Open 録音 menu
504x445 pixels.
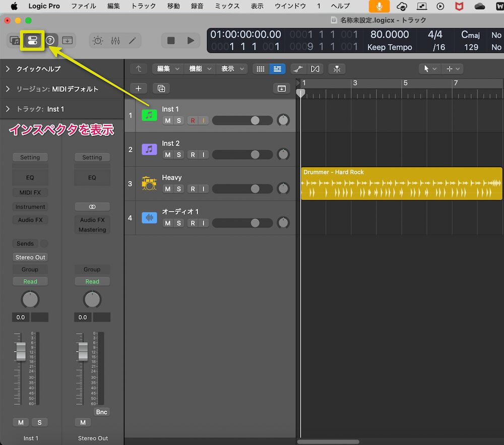(197, 6)
